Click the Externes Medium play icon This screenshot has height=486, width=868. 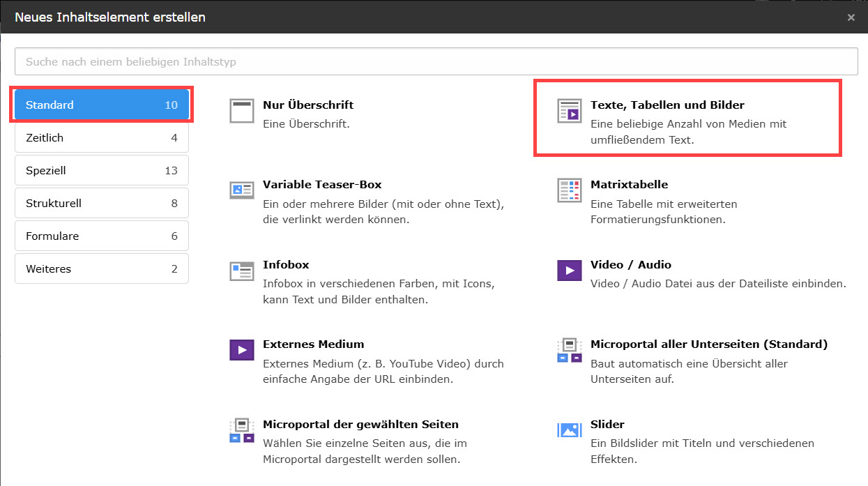click(x=241, y=350)
